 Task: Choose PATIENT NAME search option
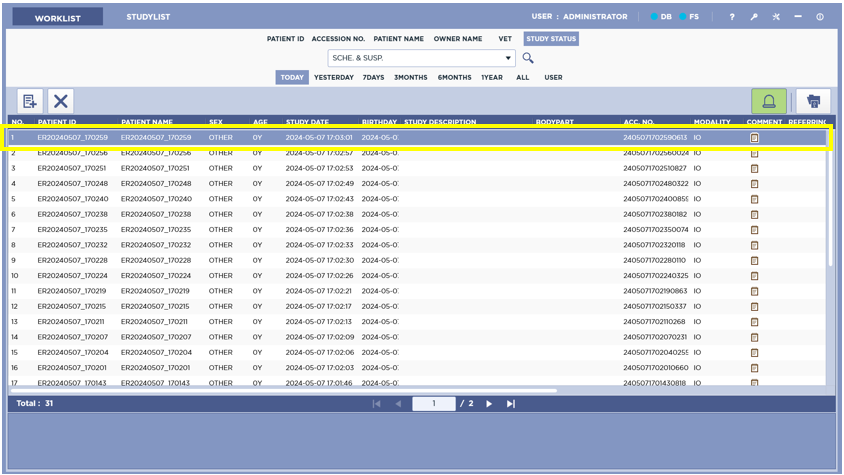[399, 39]
